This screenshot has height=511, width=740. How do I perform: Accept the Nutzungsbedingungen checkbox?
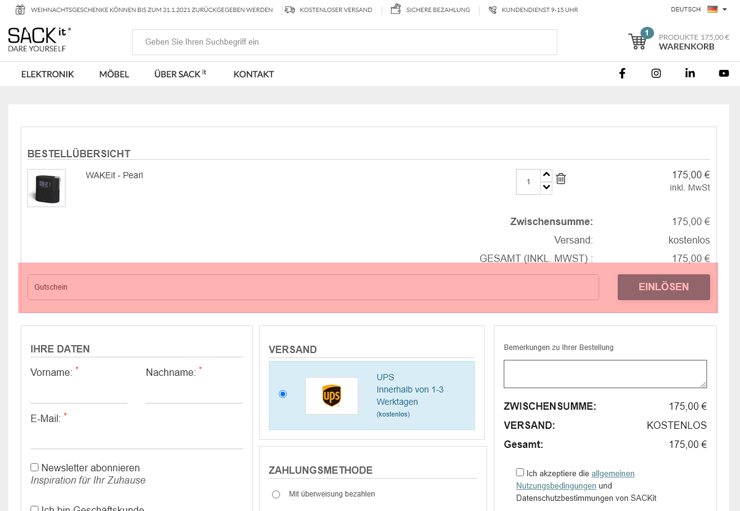520,472
